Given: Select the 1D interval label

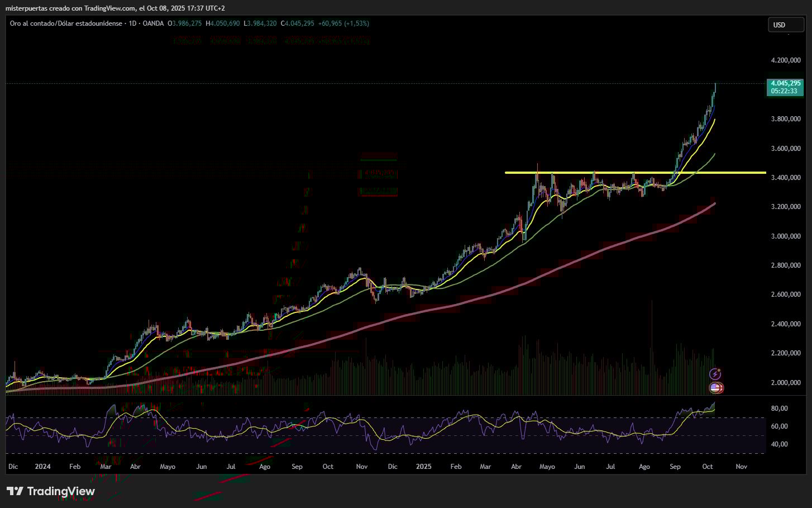Looking at the screenshot, I should pos(133,23).
